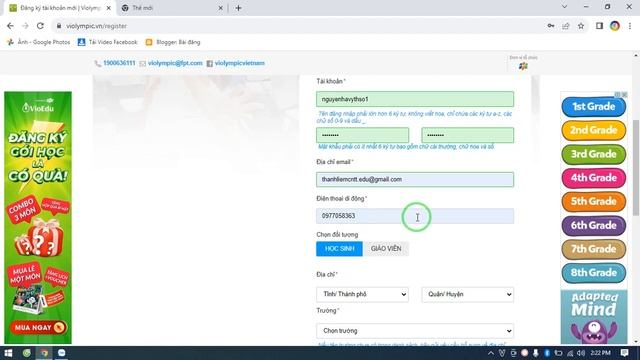Open a new tab with plus button

pos(238,8)
